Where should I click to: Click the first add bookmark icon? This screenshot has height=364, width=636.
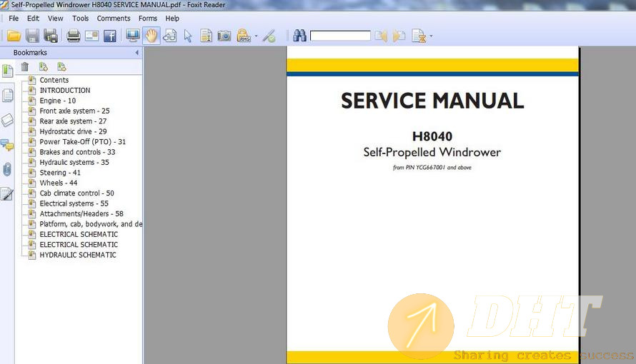[44, 67]
